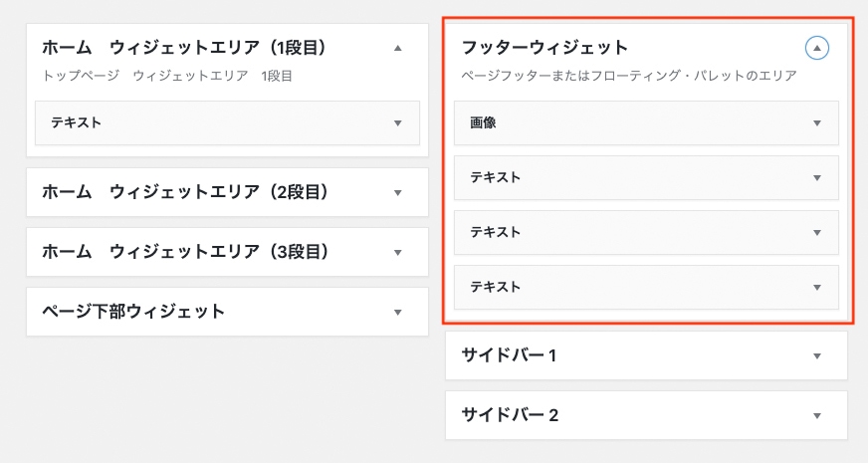Viewport: 868px width, 463px height.
Task: Expand ホーム ウィジェットエリア(3段目) via its arrow
Action: click(397, 253)
